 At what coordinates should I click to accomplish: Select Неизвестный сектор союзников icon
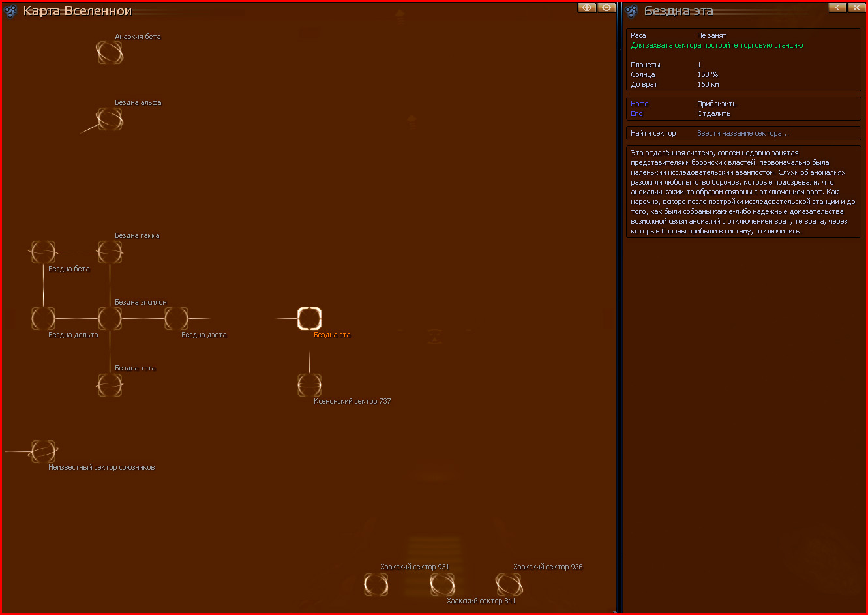(43, 451)
